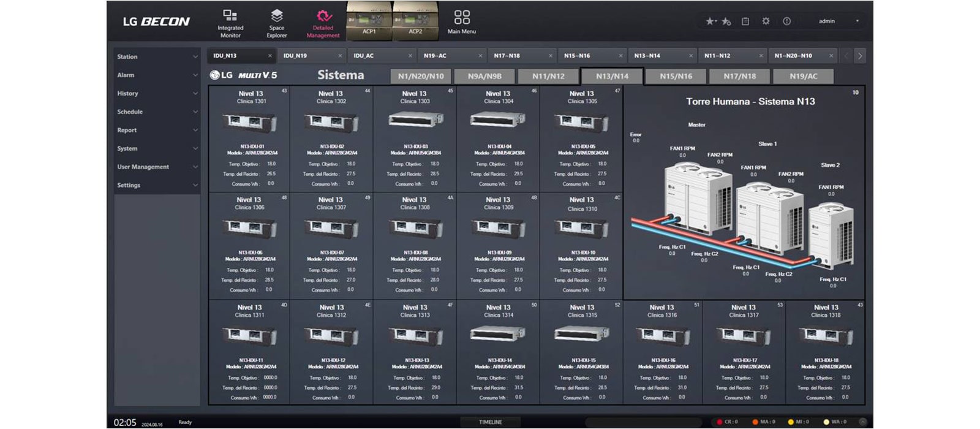Expand the Report sidebar section
The width and height of the screenshot is (980, 429).
[x=157, y=130]
